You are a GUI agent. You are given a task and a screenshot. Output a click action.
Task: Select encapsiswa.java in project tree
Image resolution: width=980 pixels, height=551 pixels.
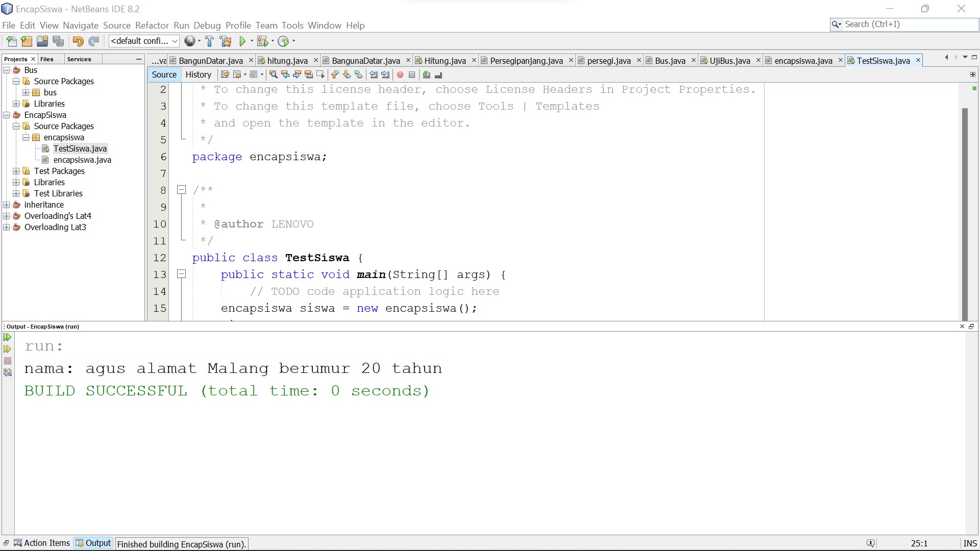pyautogui.click(x=82, y=160)
